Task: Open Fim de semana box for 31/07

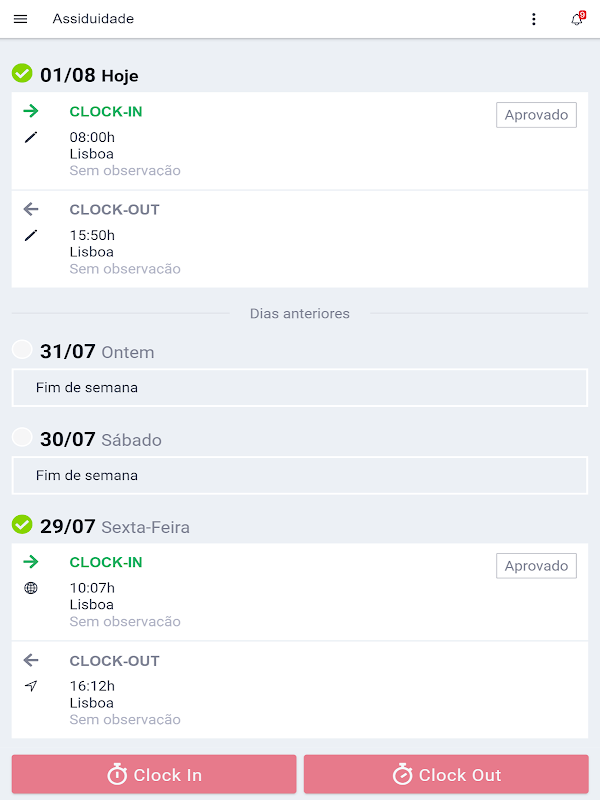Action: 300,387
